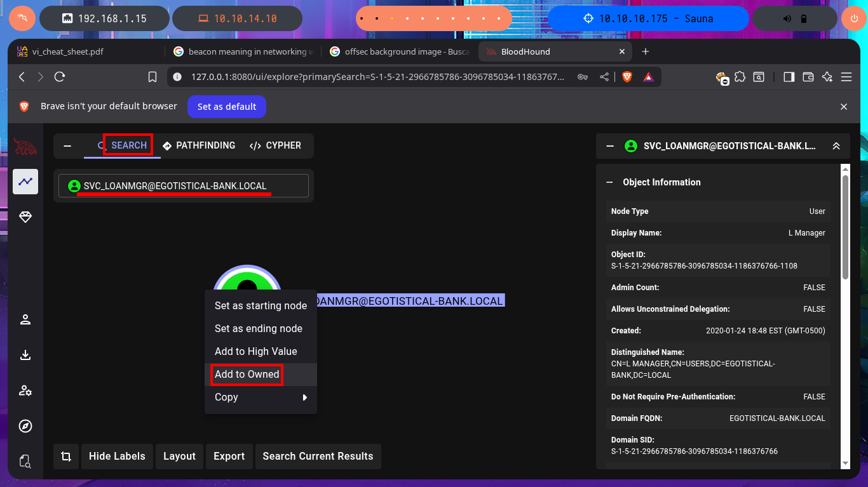Open the compass API explorer icon

point(25,426)
